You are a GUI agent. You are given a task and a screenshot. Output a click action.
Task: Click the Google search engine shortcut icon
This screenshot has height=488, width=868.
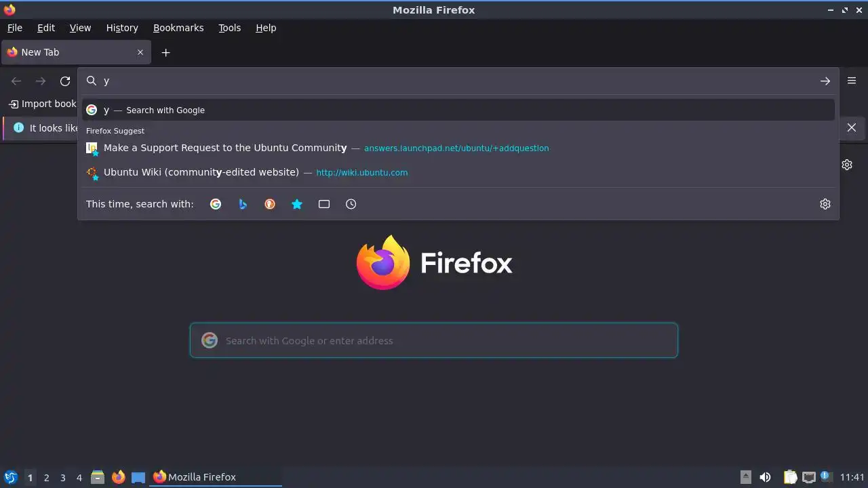[216, 204]
